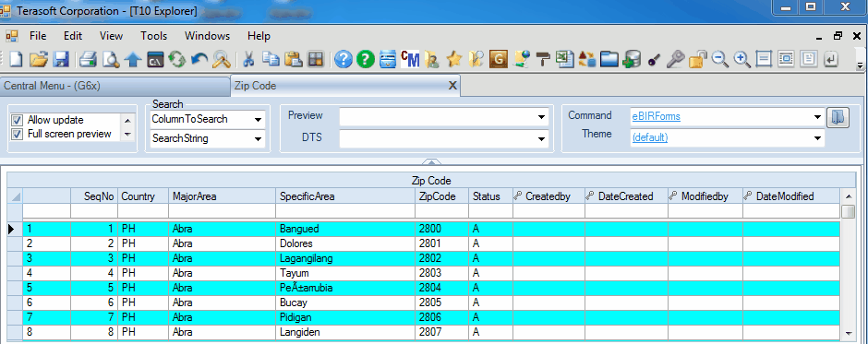Viewport: 868px width, 344px height.
Task: Expand toolbar overflow options arrow
Action: click(x=860, y=65)
